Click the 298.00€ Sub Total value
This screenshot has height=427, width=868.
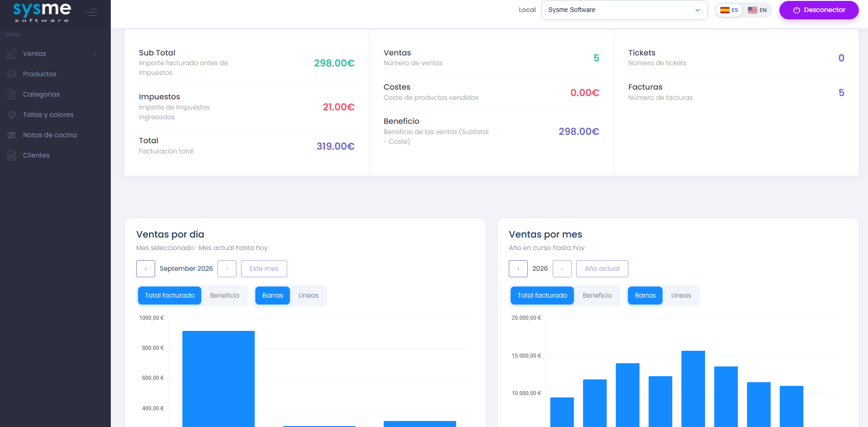tap(334, 63)
